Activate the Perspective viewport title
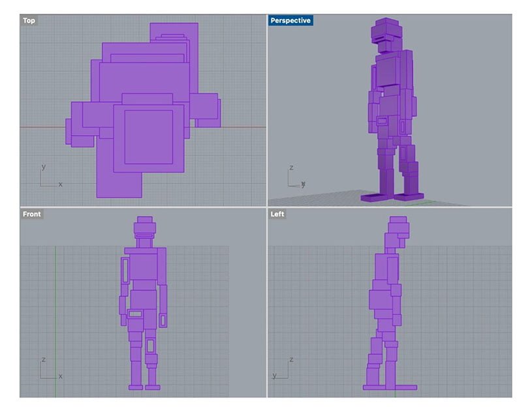 pyautogui.click(x=290, y=21)
